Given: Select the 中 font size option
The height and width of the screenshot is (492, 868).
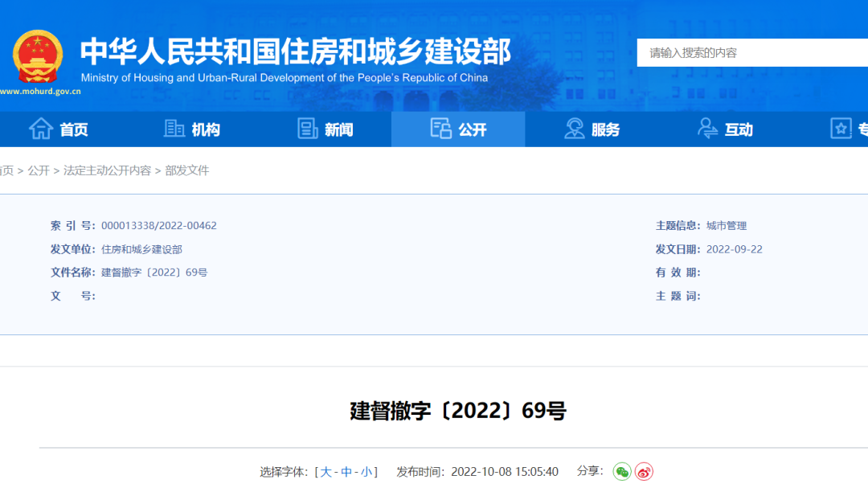Looking at the screenshot, I should tap(346, 472).
